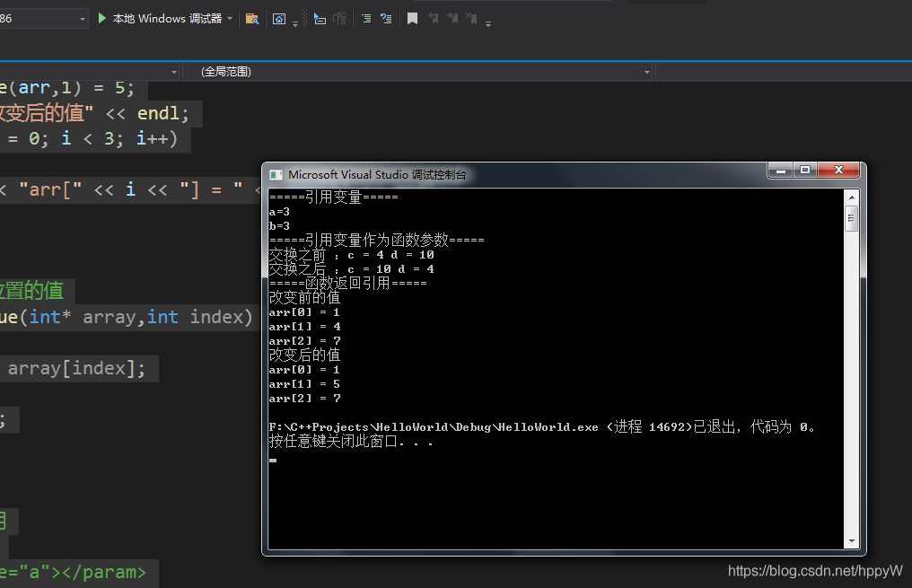Maximize the 调试控制台 console window
Image resolution: width=912 pixels, height=588 pixels.
(805, 170)
